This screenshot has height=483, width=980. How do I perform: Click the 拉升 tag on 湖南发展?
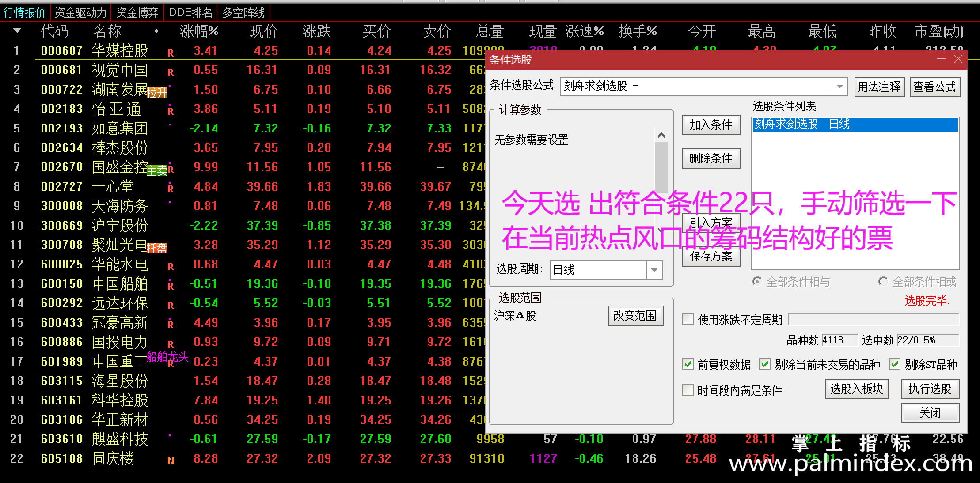point(157,93)
